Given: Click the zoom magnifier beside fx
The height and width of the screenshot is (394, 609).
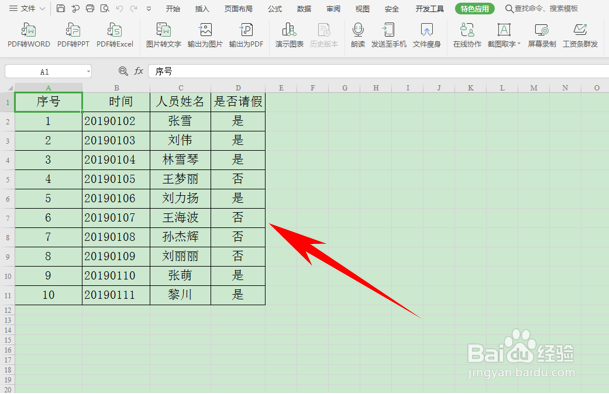Looking at the screenshot, I should click(123, 71).
